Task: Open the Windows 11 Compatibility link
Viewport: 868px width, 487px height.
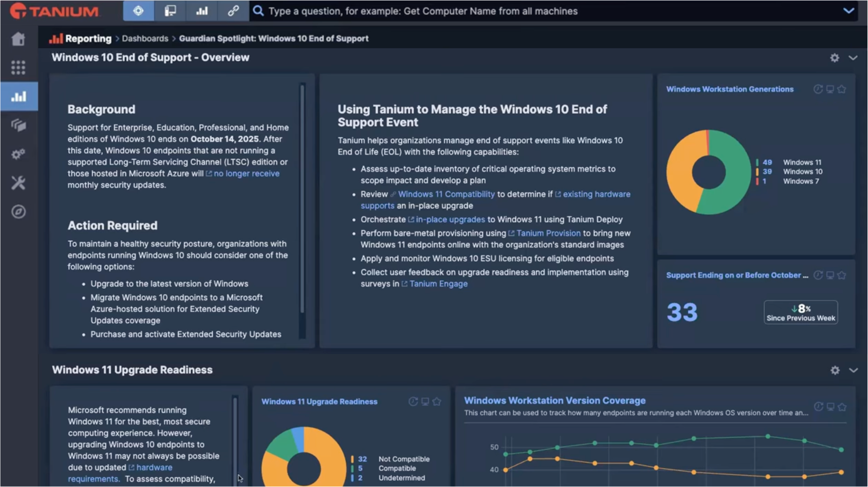Action: 446,194
